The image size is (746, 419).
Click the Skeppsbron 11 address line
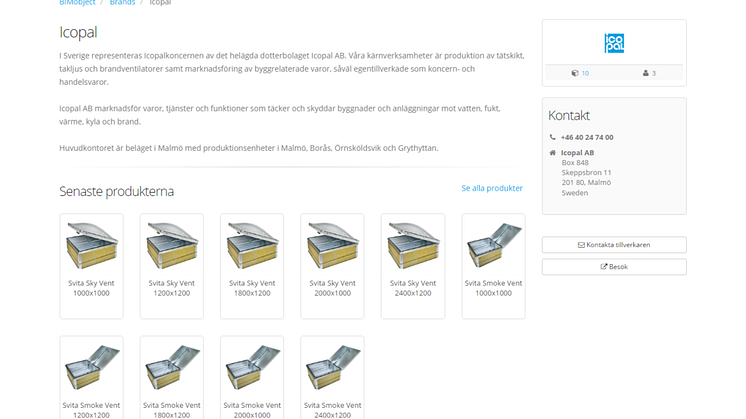coord(586,173)
